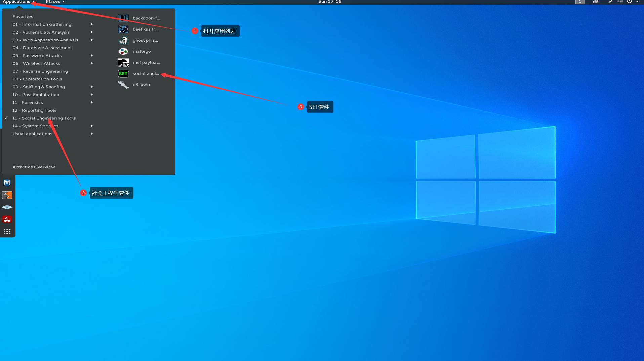The width and height of the screenshot is (644, 361).
Task: Click the eyedropper tray icon
Action: [x=610, y=2]
